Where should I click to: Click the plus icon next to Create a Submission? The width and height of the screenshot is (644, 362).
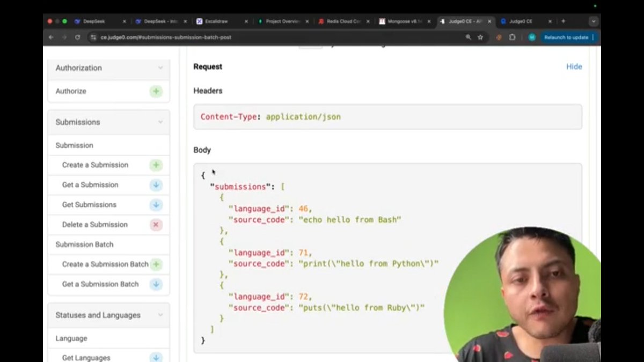156,165
